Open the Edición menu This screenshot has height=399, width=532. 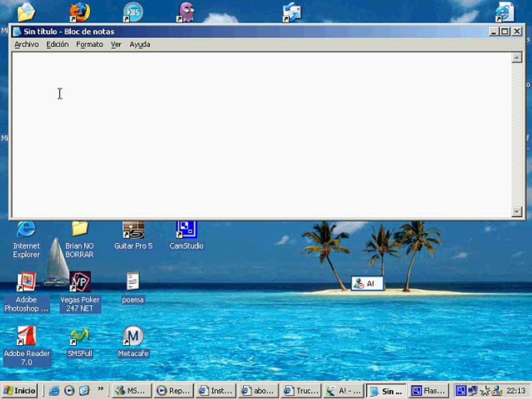pyautogui.click(x=57, y=44)
